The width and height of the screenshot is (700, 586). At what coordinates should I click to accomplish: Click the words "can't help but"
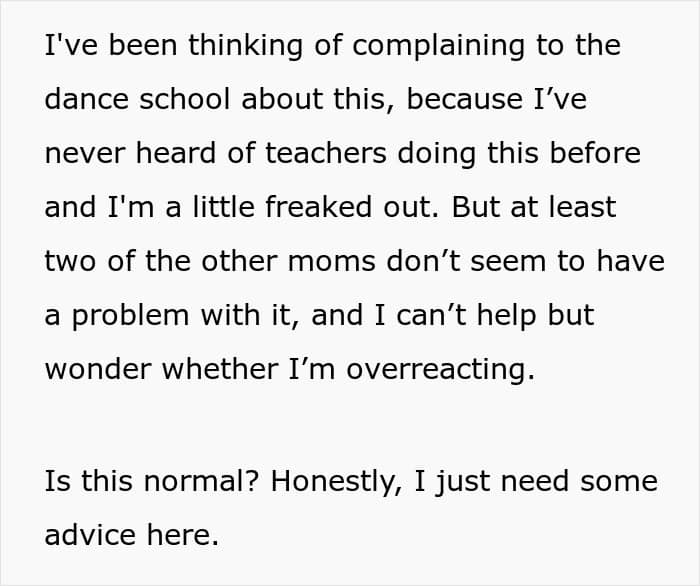pos(495,316)
